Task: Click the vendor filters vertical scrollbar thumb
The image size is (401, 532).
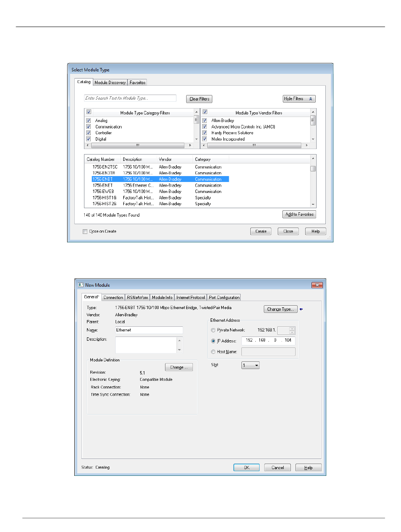Action: click(313, 120)
